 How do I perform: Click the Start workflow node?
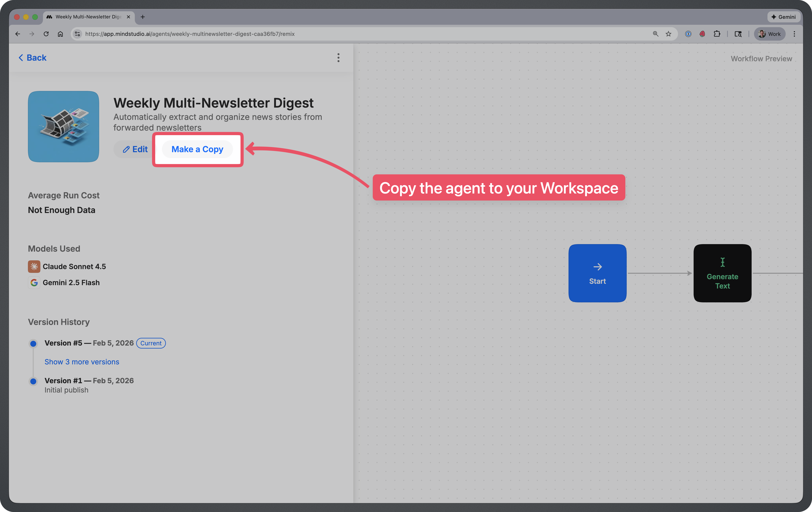597,273
